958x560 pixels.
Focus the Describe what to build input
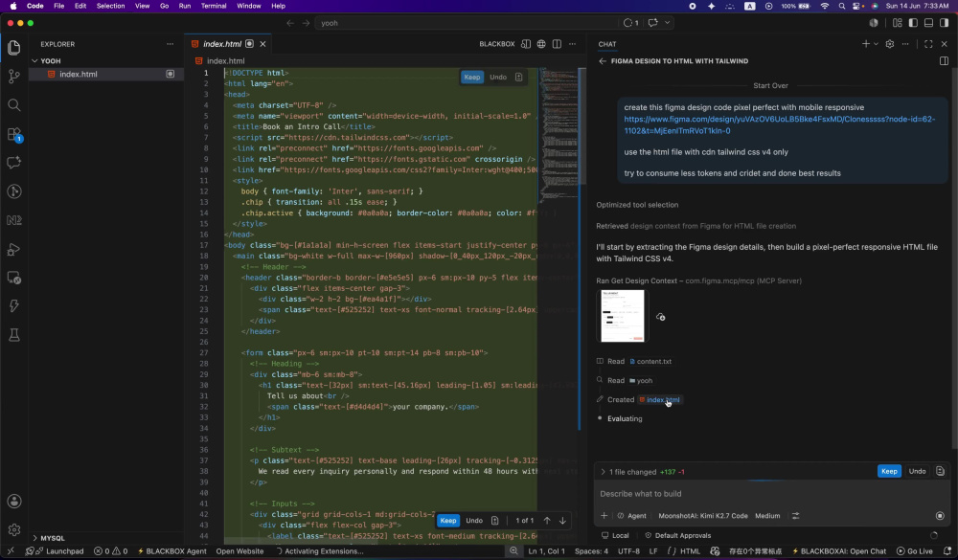(x=770, y=493)
